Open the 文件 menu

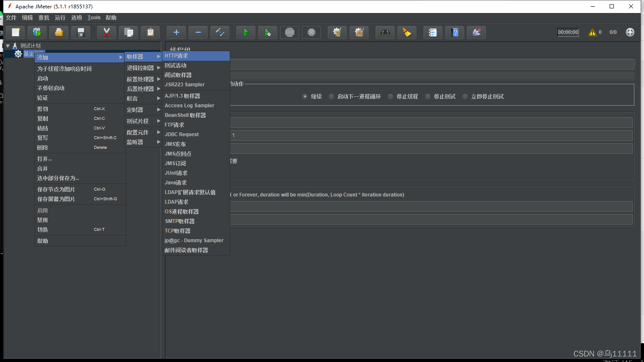[11, 18]
